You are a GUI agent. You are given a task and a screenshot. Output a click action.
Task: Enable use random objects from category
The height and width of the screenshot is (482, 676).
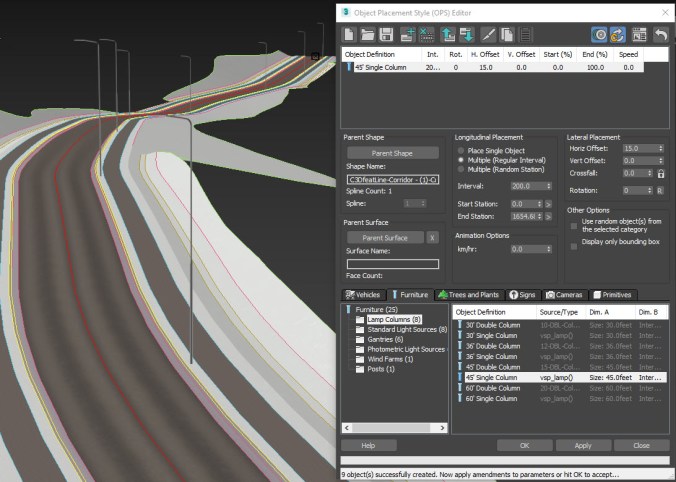tap(574, 224)
